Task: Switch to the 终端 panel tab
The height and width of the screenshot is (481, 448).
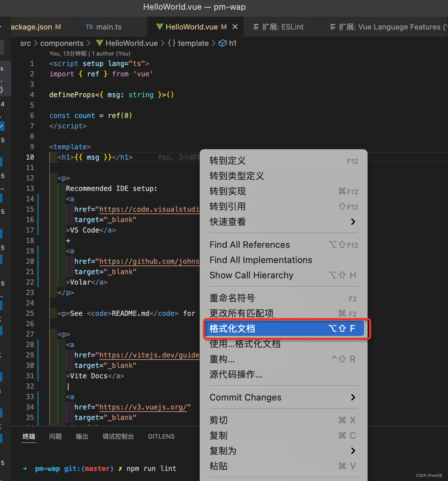Action: tap(29, 437)
